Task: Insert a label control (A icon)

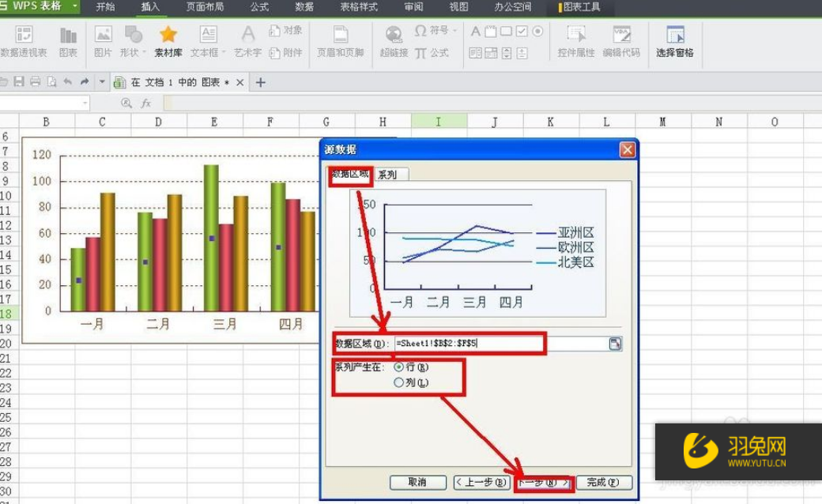Action: (x=475, y=32)
